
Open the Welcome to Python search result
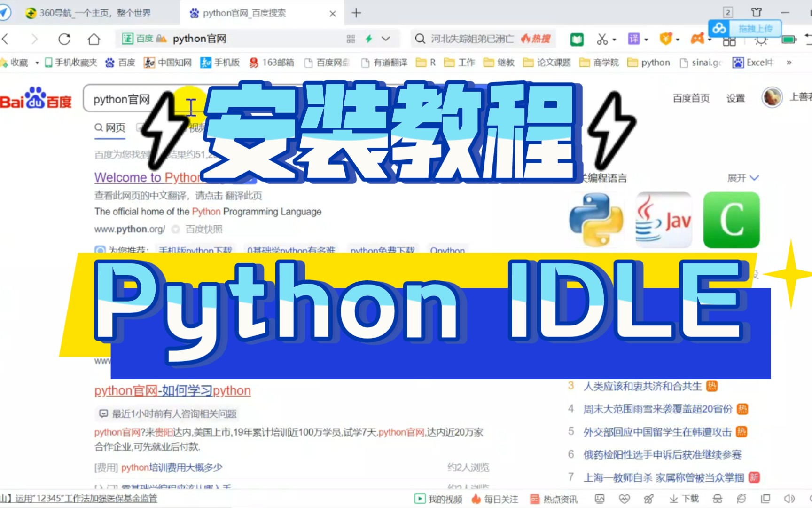(148, 177)
